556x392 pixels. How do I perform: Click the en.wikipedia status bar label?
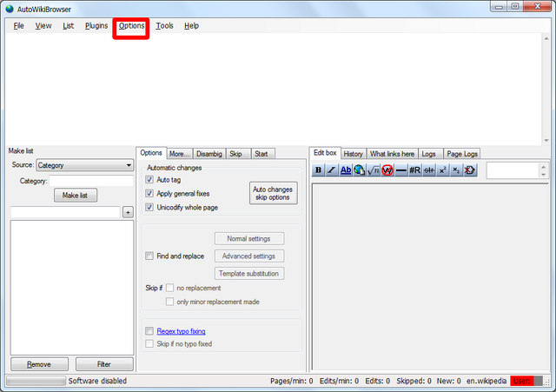[486, 381]
